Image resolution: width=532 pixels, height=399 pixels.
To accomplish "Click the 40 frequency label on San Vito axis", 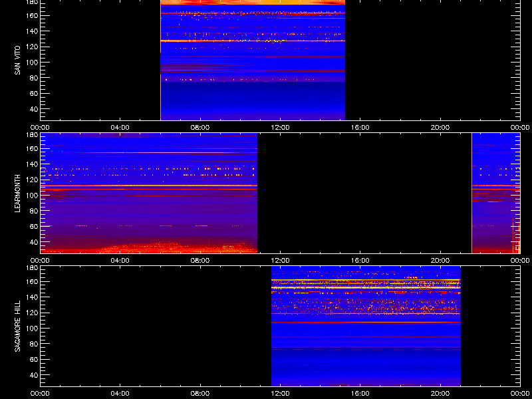I will click(x=33, y=109).
